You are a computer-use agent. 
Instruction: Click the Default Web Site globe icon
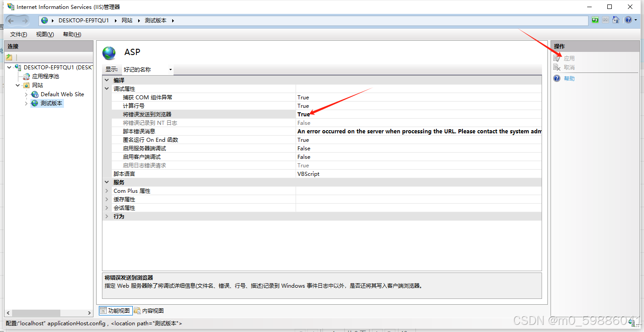(34, 94)
